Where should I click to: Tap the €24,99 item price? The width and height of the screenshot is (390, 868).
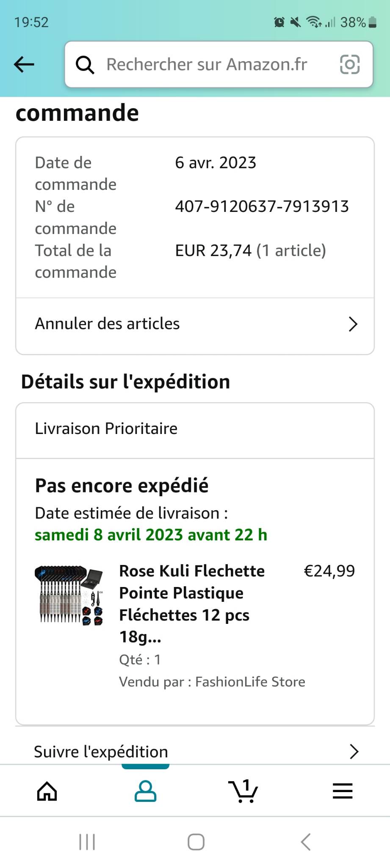point(329,571)
